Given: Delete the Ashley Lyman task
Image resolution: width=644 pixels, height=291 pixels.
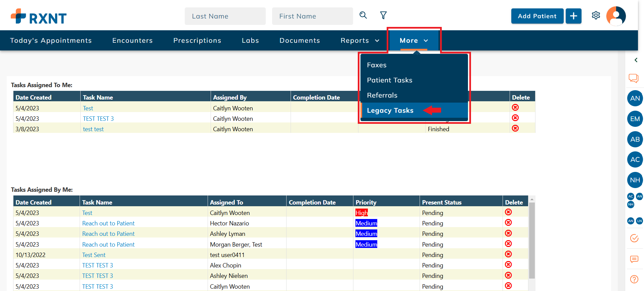Looking at the screenshot, I should coord(509,233).
